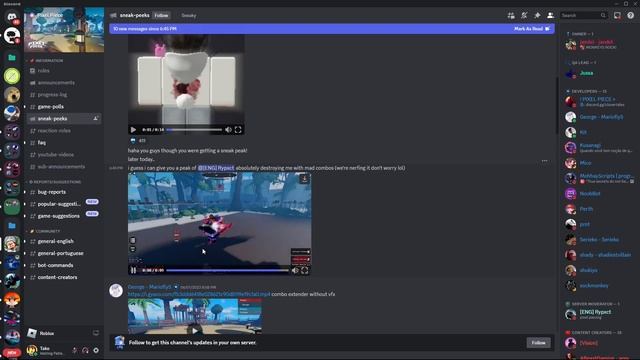This screenshot has height=360, width=640.
Task: Play the combo extender video thumbnail
Action: (195, 330)
